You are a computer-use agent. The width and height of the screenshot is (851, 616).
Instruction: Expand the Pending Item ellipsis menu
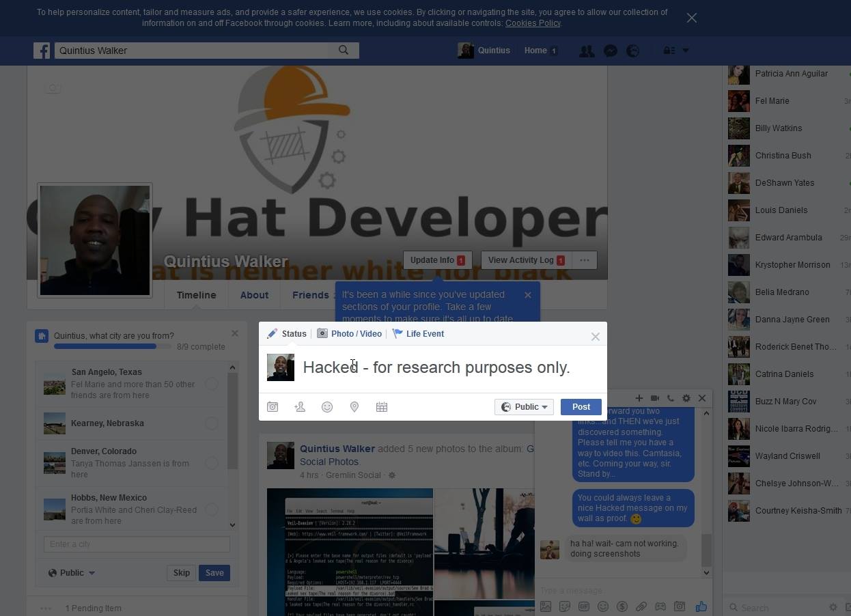click(x=46, y=608)
